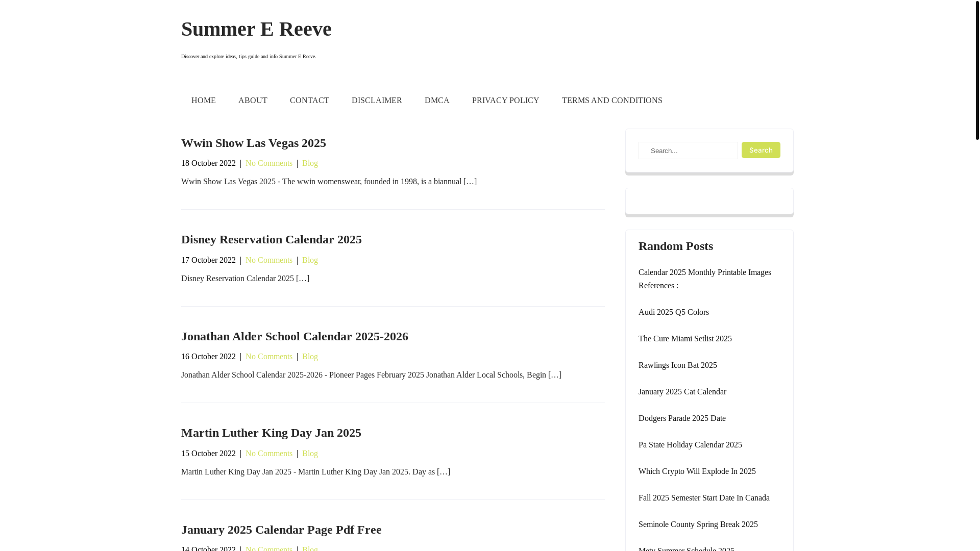Screen dimensions: 980x551
Task: Open Blog category of Jonathan Alder post
Action: coord(310,357)
